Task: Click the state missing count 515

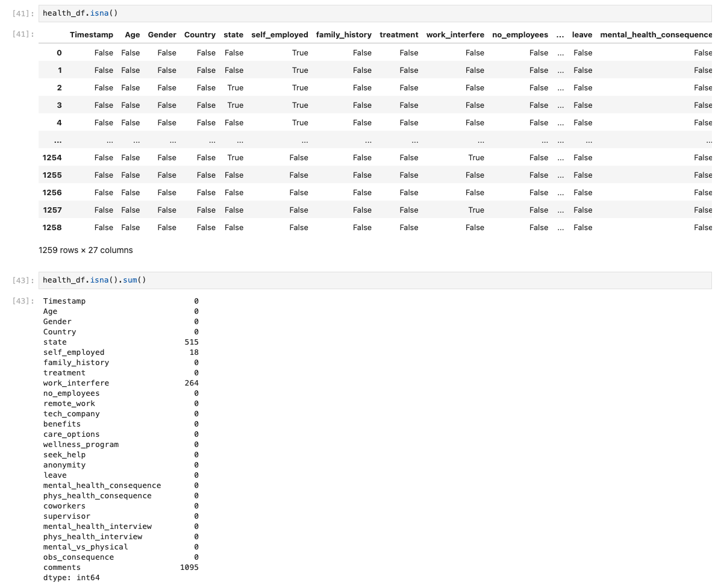Action: [192, 342]
